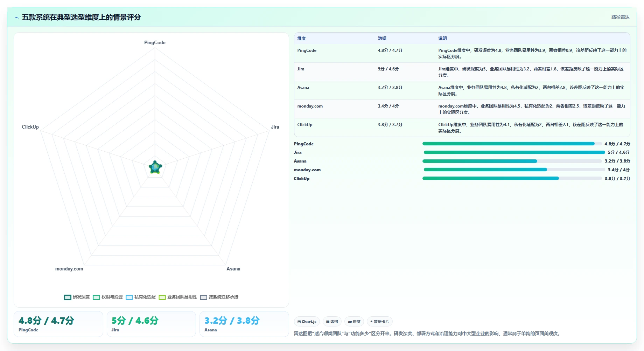Click the Chart.js tag
This screenshot has height=351, width=644.
point(307,322)
